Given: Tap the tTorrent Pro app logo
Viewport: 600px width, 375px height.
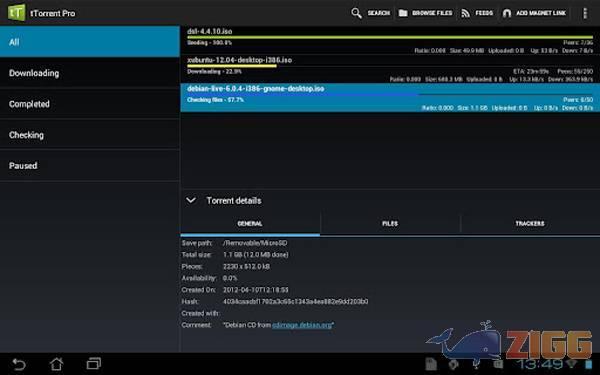Looking at the screenshot, I should click(16, 13).
